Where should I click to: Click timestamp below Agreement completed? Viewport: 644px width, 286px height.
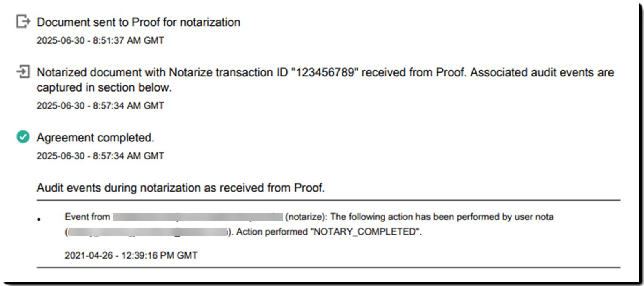(x=100, y=156)
